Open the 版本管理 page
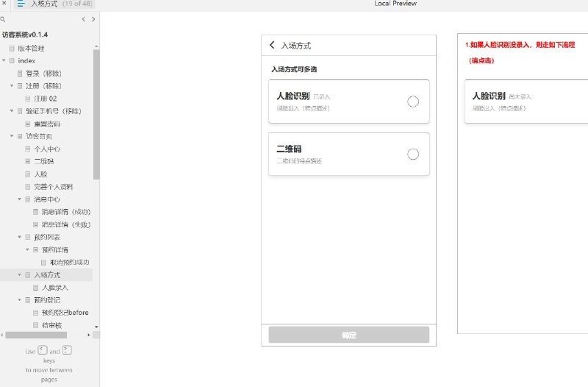 coord(31,48)
